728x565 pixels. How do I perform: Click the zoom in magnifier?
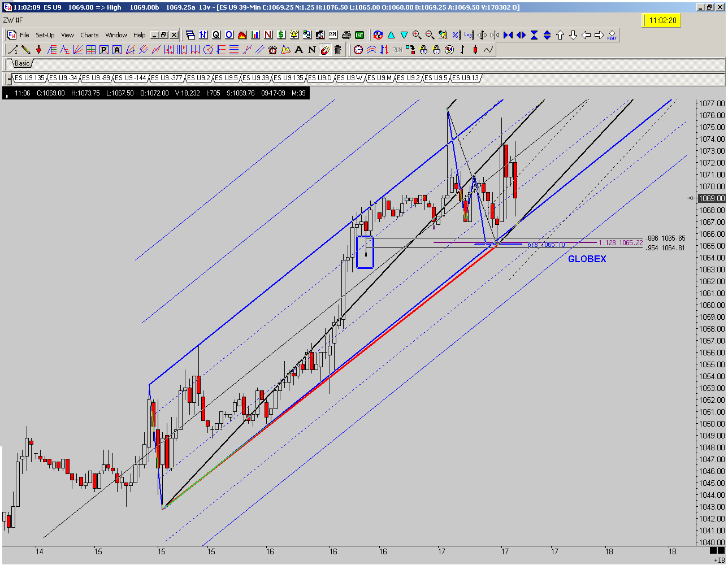click(x=417, y=35)
